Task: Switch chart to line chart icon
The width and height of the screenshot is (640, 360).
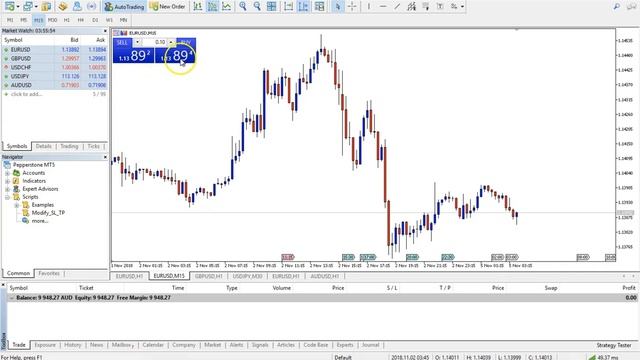Action: tap(227, 7)
